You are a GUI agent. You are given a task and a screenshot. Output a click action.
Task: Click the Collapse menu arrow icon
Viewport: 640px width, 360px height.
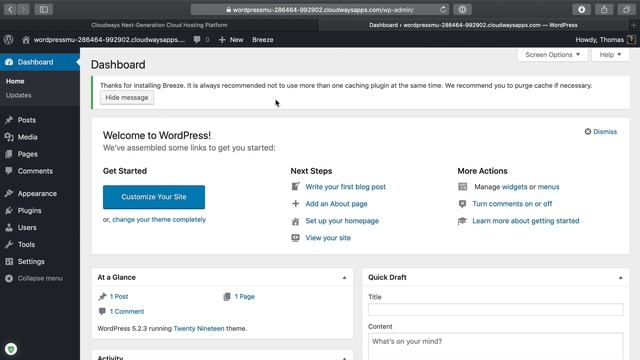(x=9, y=278)
